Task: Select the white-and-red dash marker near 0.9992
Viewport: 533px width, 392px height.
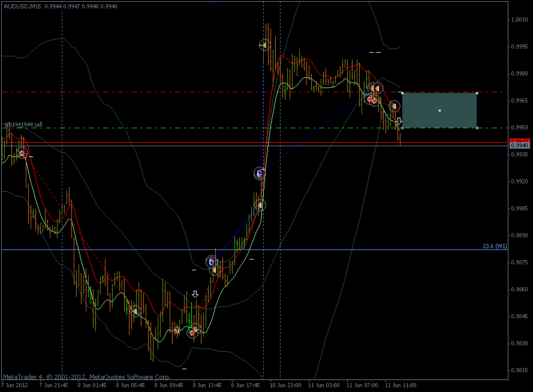Action: click(x=375, y=52)
